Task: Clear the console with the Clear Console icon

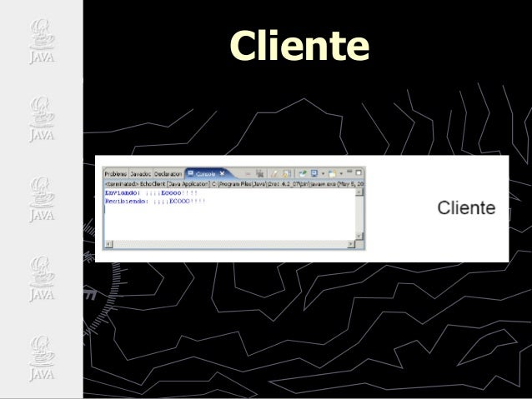Action: (274, 173)
